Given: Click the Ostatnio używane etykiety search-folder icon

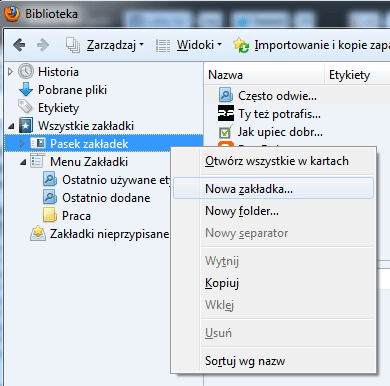Looking at the screenshot, I should tap(50, 180).
